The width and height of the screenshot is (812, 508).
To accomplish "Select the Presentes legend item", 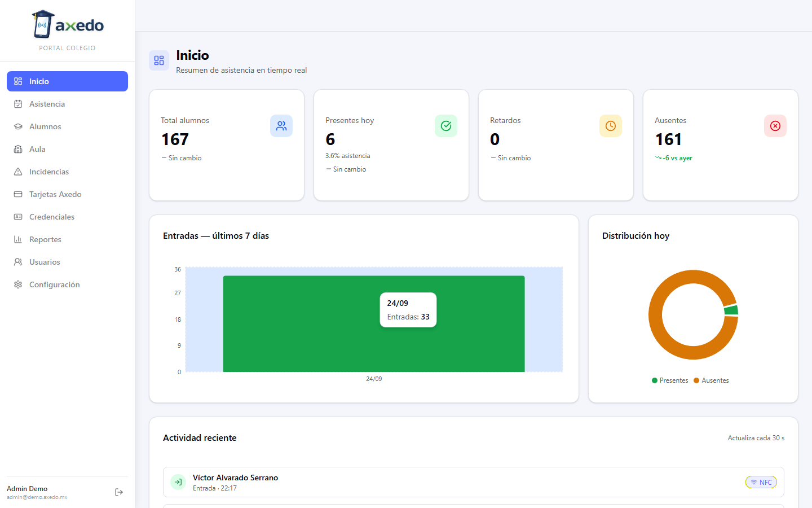I will [x=670, y=380].
